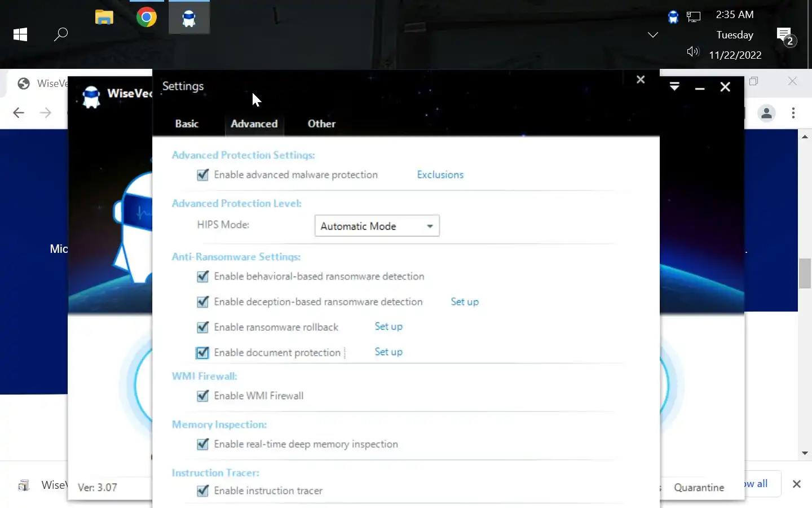Click the Chrome page scrollbar thumb
The image size is (812, 508).
point(805,273)
